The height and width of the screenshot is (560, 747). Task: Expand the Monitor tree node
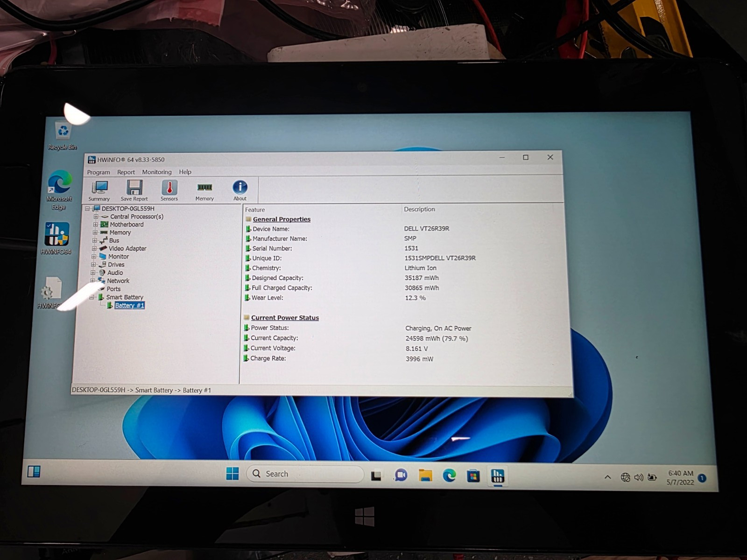93,256
